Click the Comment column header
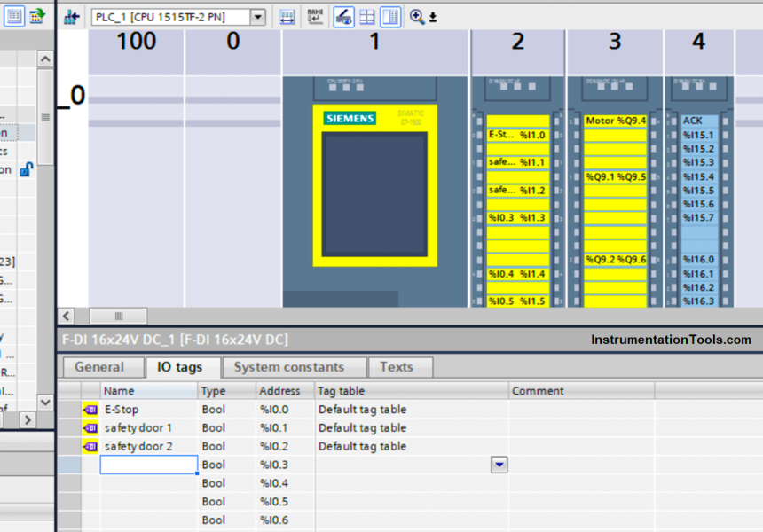 pyautogui.click(x=581, y=391)
